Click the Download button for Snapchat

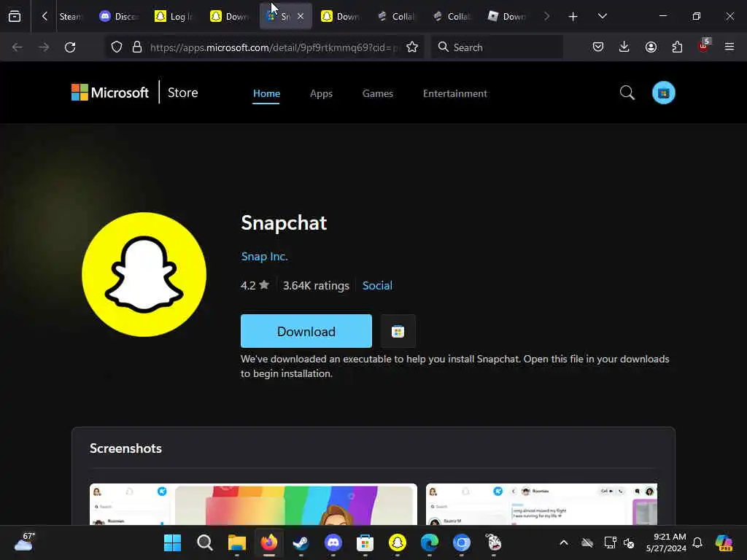click(306, 331)
